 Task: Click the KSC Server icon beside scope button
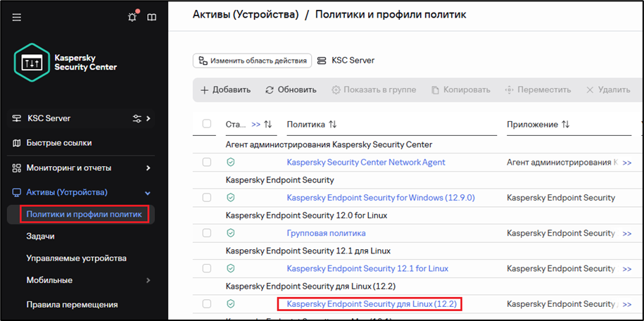(x=322, y=61)
